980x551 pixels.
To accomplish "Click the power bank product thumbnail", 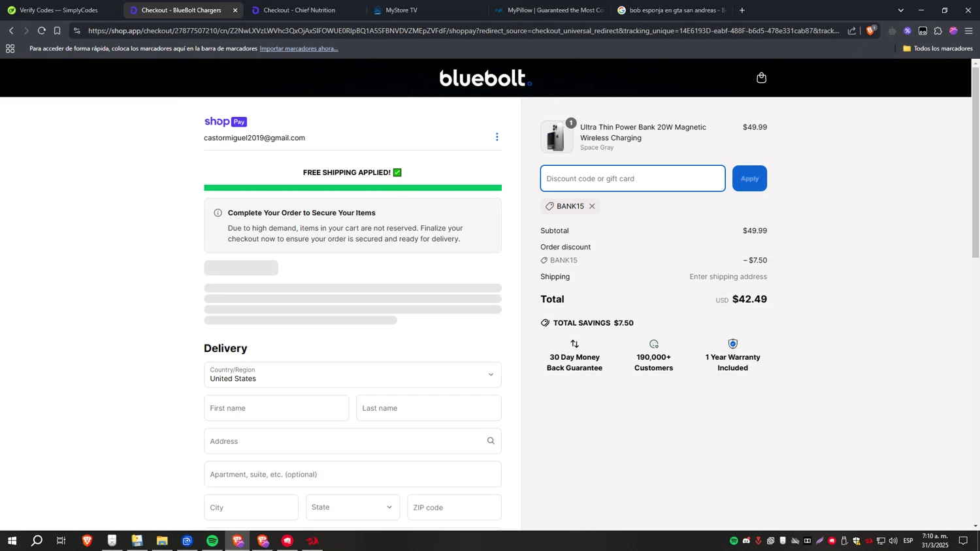I will (557, 137).
